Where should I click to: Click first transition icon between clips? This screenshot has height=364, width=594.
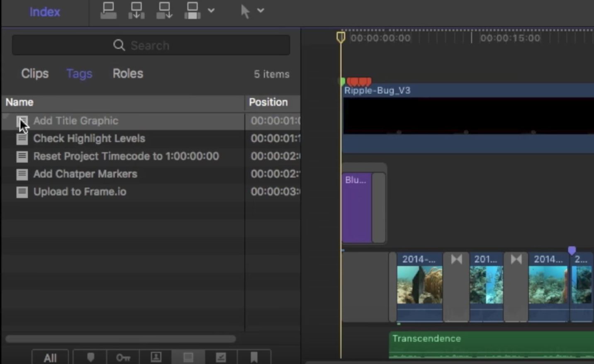pyautogui.click(x=456, y=260)
